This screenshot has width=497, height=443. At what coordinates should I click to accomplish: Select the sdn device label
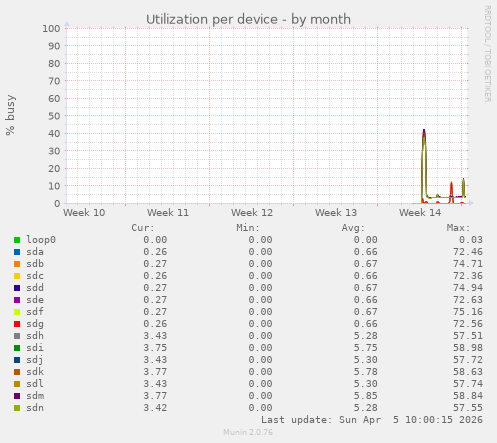(35, 408)
